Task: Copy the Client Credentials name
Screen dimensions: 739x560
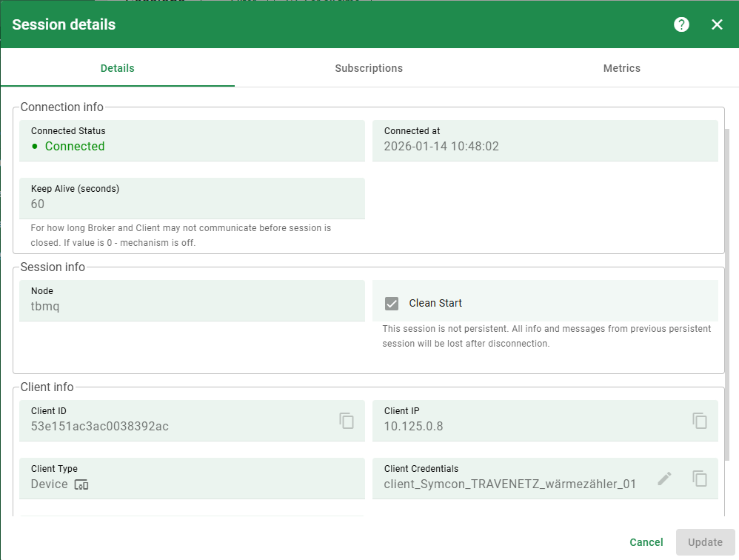Action: [x=700, y=479]
